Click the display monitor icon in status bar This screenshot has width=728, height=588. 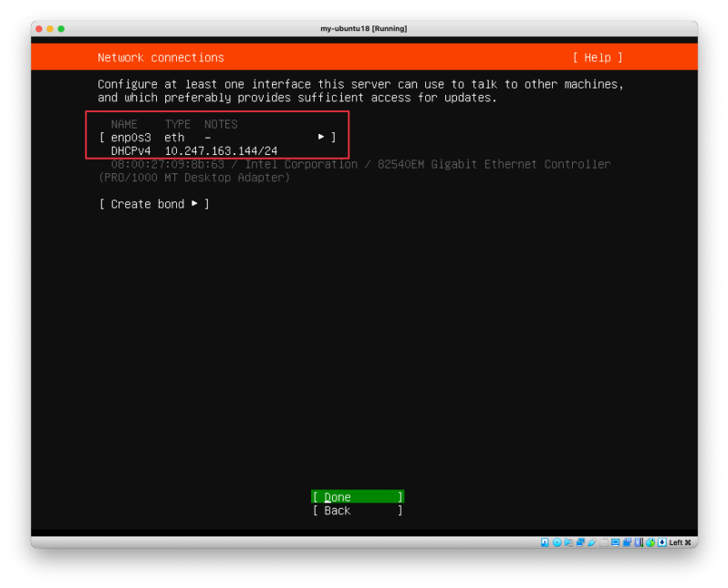[x=616, y=542]
